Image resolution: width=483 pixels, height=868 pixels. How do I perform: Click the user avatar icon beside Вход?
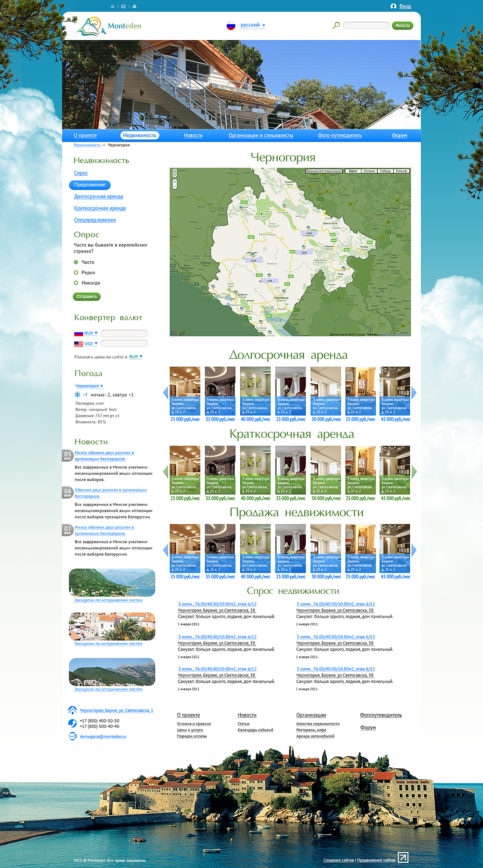tap(393, 6)
